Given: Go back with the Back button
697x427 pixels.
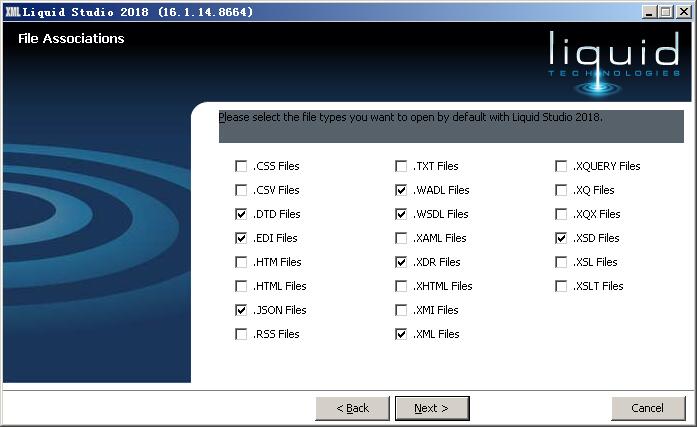Looking at the screenshot, I should [353, 408].
